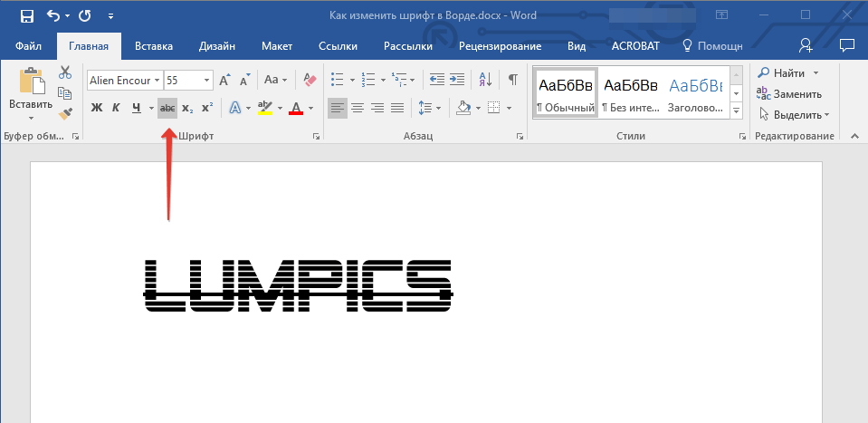Apply bulleted list formatting
The image size is (868, 423).
click(x=338, y=80)
